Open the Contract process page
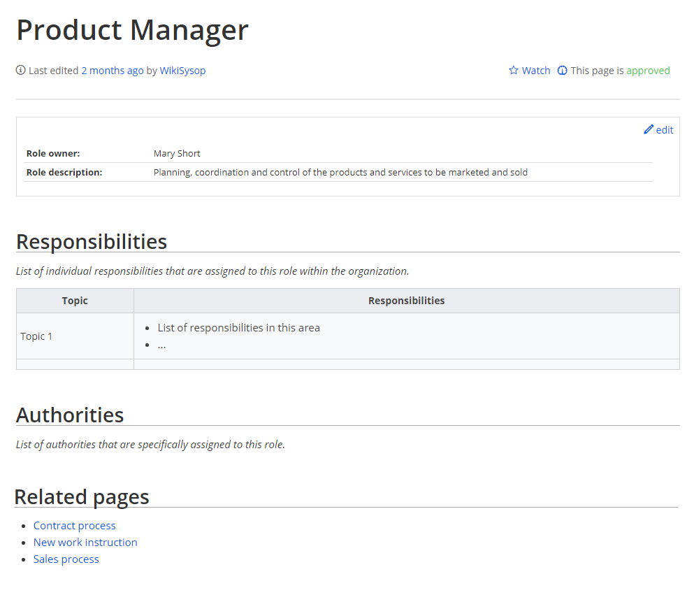The width and height of the screenshot is (694, 616). pyautogui.click(x=75, y=526)
